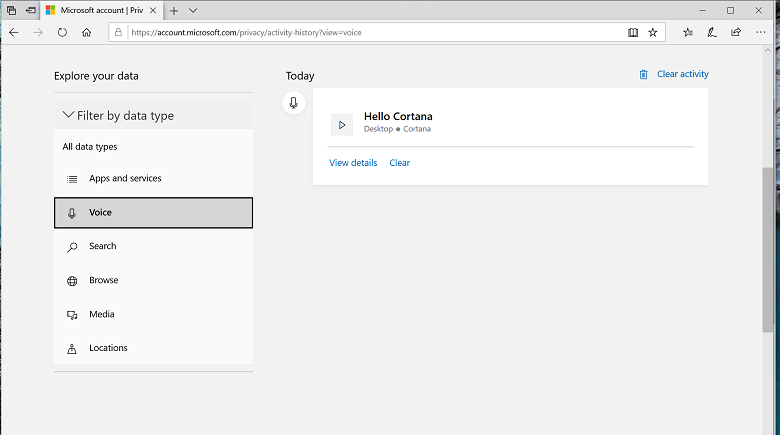Select the Search data type filter

pos(153,246)
